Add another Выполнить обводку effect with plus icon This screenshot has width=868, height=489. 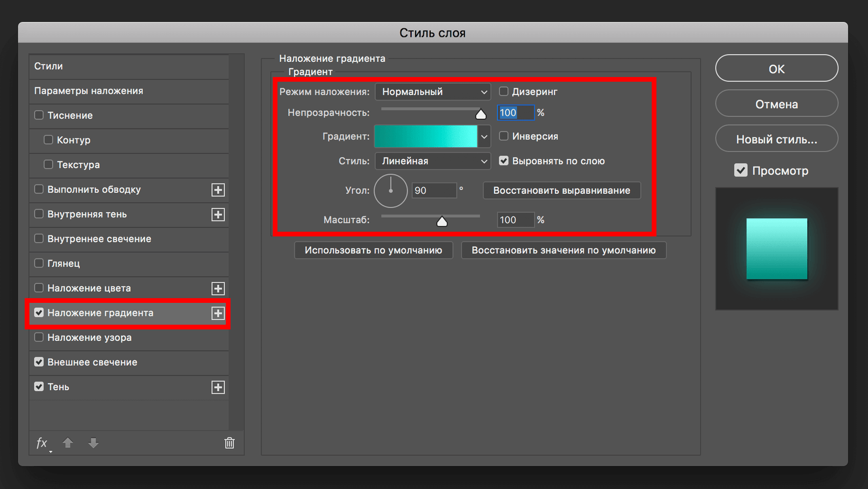pos(218,190)
